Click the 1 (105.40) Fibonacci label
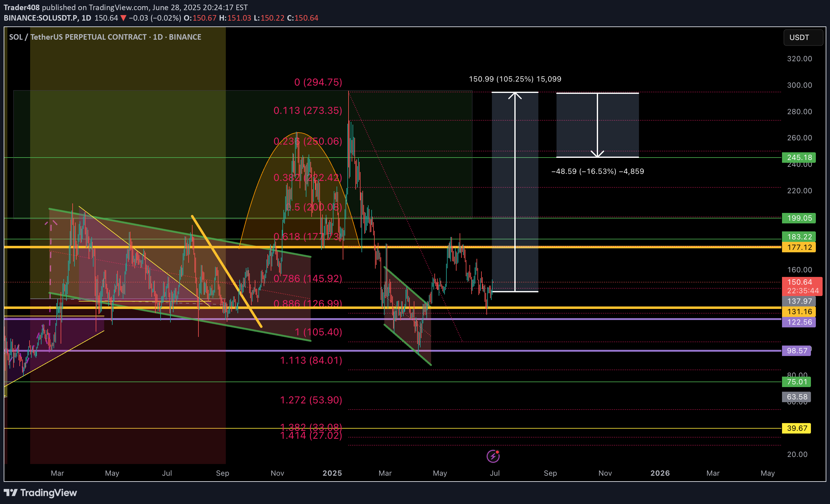 click(318, 332)
